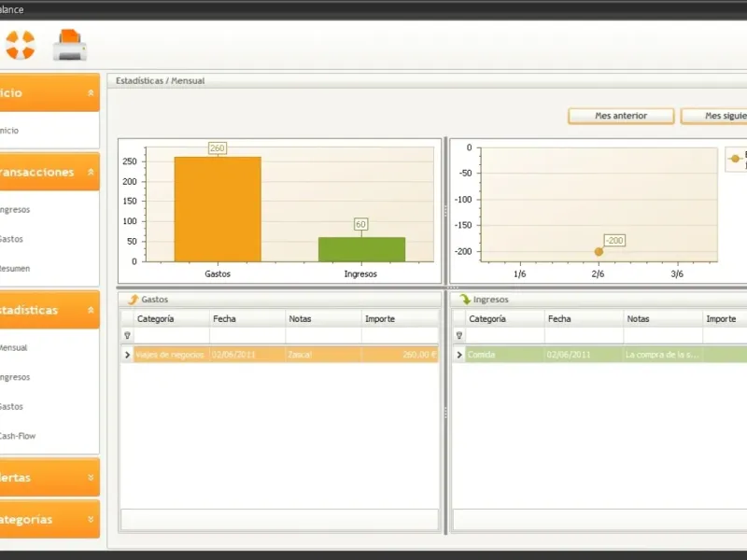This screenshot has height=560, width=747.
Task: Click the Fecha filter field in Gastos
Action: 247,335
